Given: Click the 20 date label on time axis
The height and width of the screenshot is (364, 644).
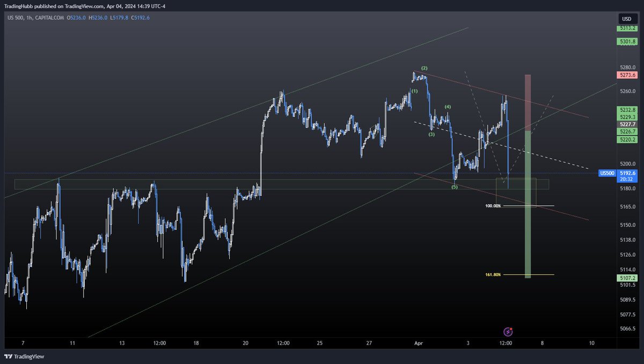Looking at the screenshot, I should tap(245, 343).
